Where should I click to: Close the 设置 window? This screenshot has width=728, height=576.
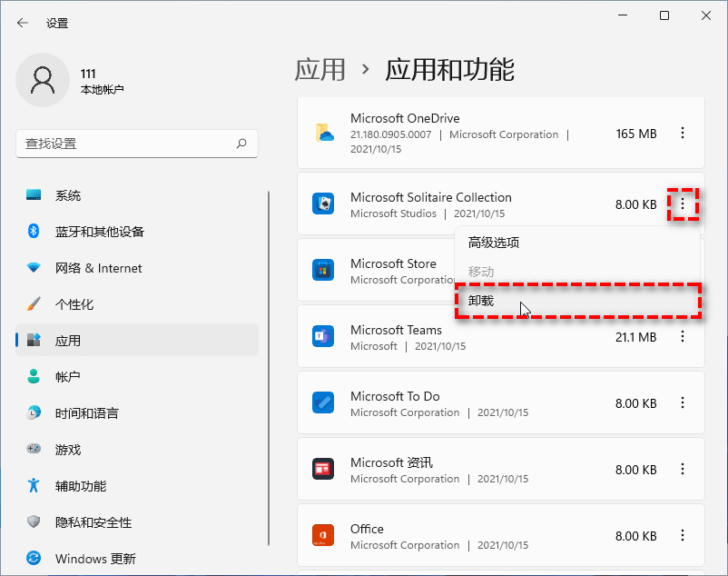(706, 15)
